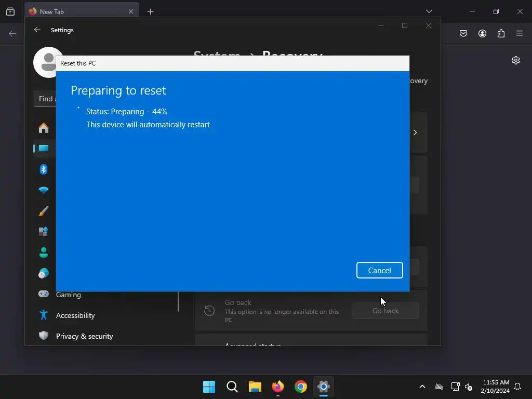Open Windows Search from the taskbar
Screen dimensions: 532x399
pos(232,387)
